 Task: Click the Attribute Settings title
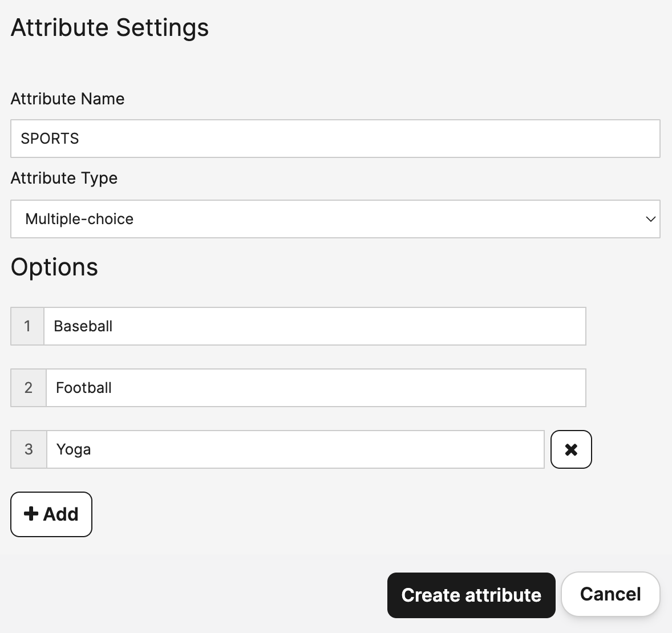(x=109, y=27)
